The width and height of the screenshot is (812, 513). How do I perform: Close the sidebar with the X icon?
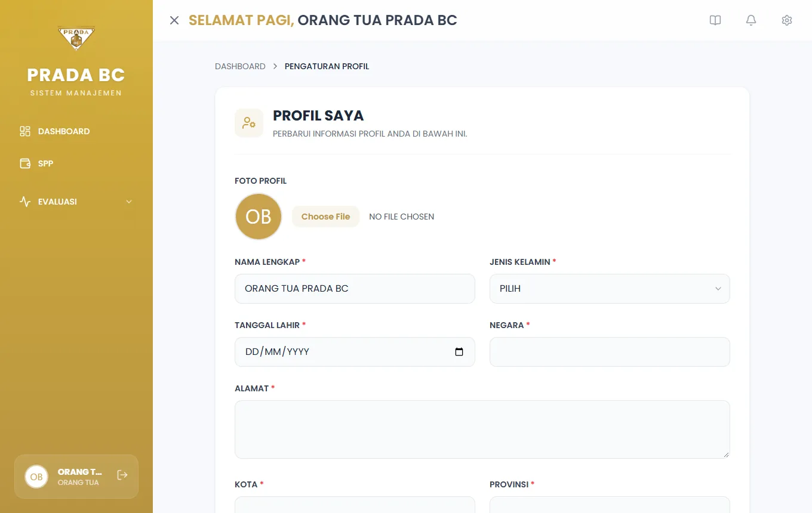[174, 20]
